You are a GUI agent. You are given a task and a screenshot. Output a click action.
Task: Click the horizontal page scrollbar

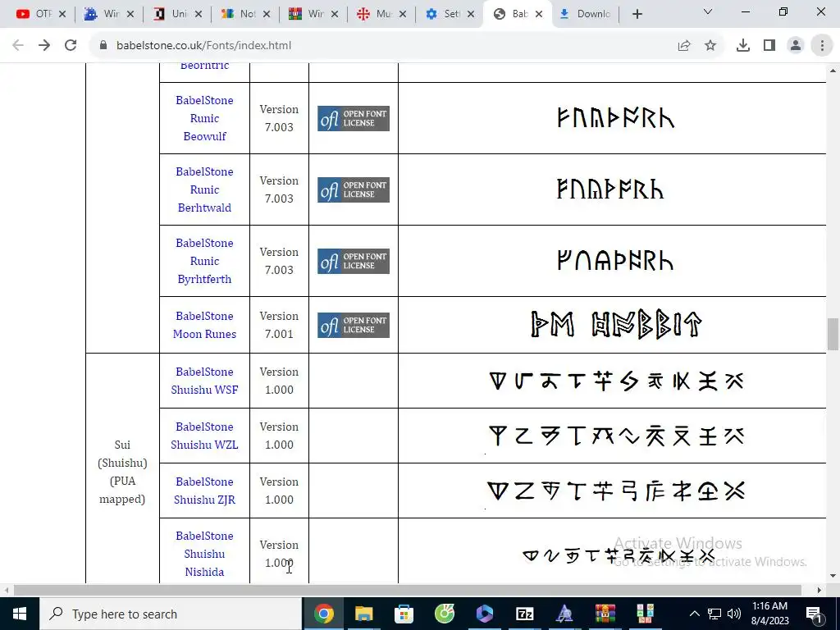point(407,590)
